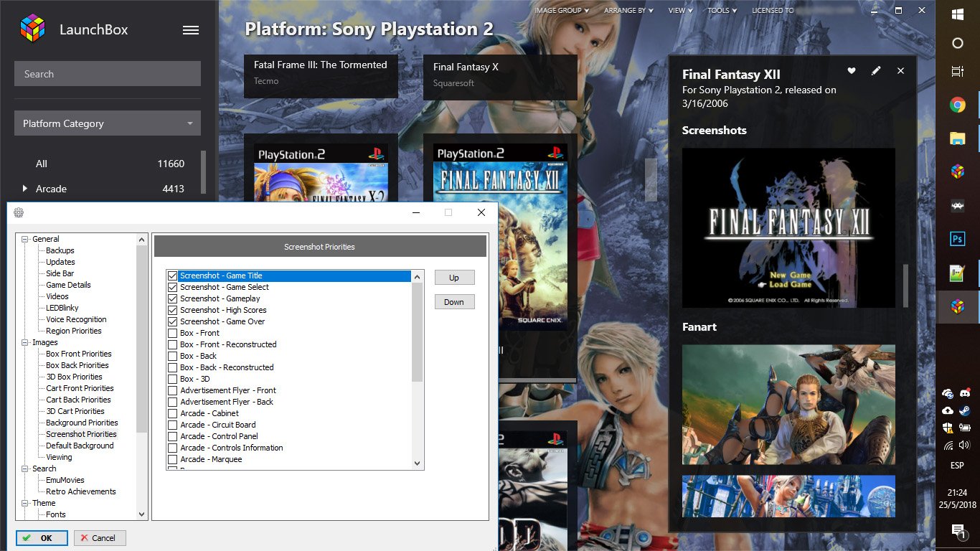This screenshot has height=551, width=980.
Task: Check Box - Front - Reconstructed
Action: 172,344
